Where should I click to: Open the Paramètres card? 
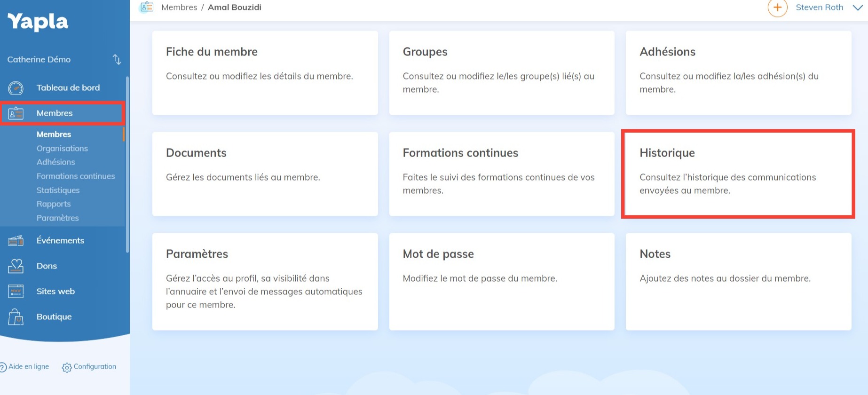[265, 282]
